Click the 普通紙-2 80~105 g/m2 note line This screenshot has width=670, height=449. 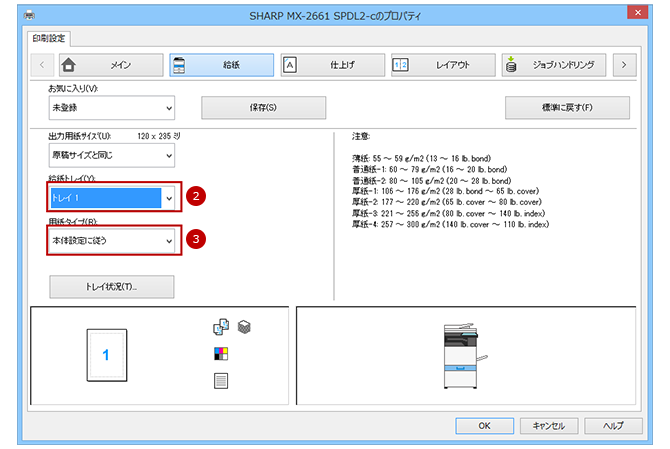(431, 181)
